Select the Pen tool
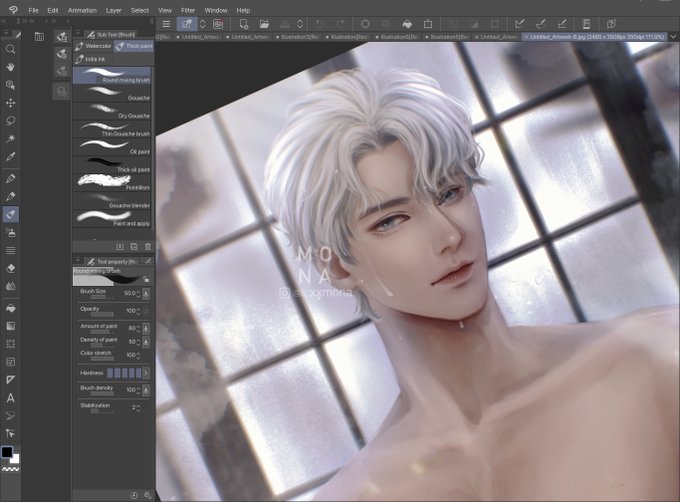The image size is (680, 502). 10,178
